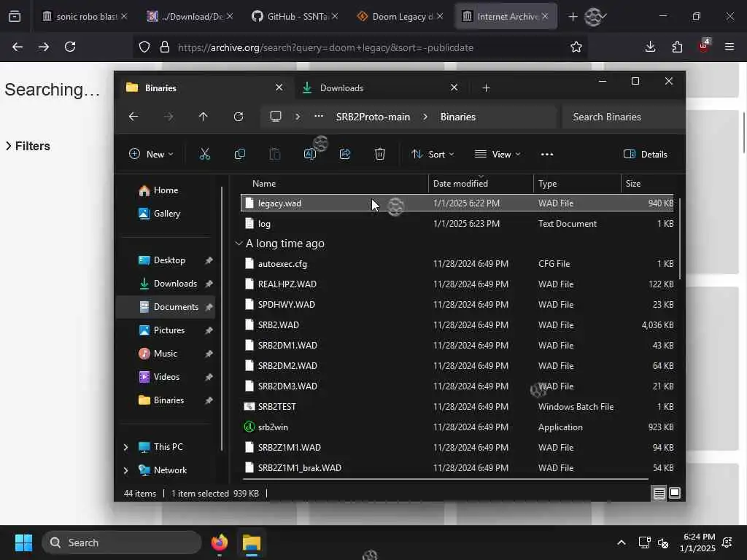Expand breadcrumb chevron after SRB2Proto-main
The image size is (747, 560).
coord(425,117)
